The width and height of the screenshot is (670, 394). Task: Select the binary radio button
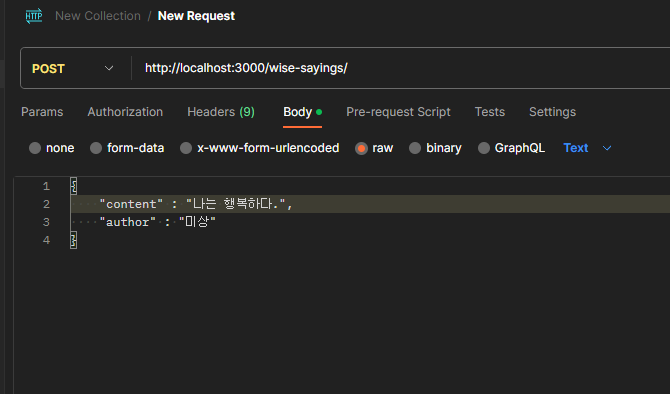pyautogui.click(x=415, y=148)
